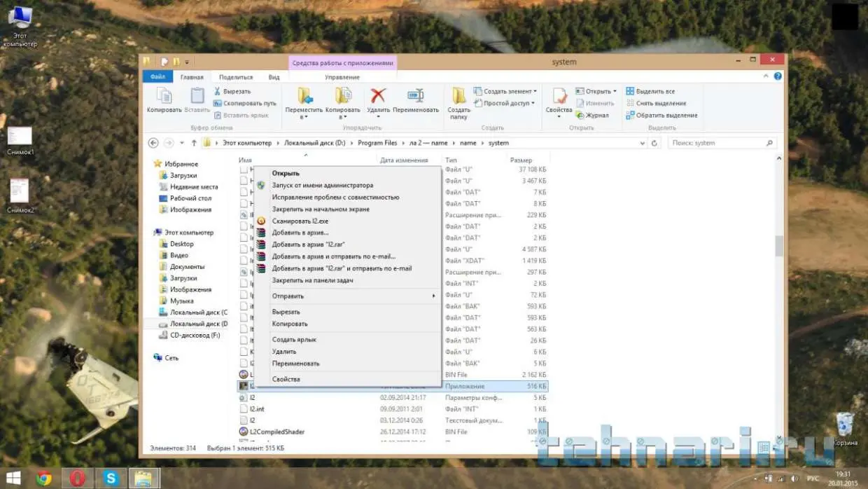868x489 pixels.
Task: Sort by the Имя column header
Action: pyautogui.click(x=306, y=160)
